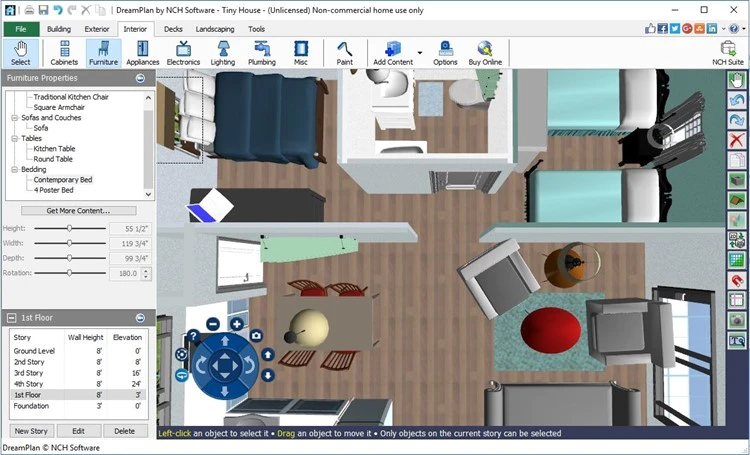The image size is (750, 455).
Task: Select the Cabinets tool icon
Action: tap(64, 53)
